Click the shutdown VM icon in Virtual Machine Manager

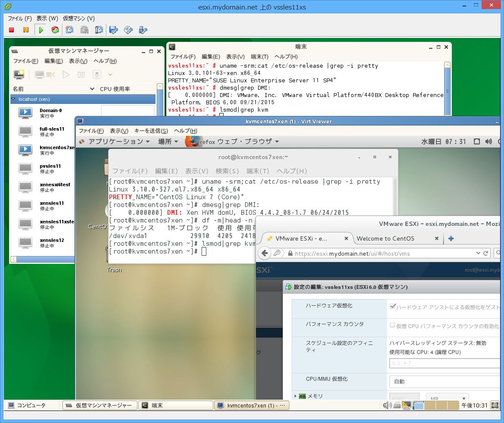click(x=97, y=75)
